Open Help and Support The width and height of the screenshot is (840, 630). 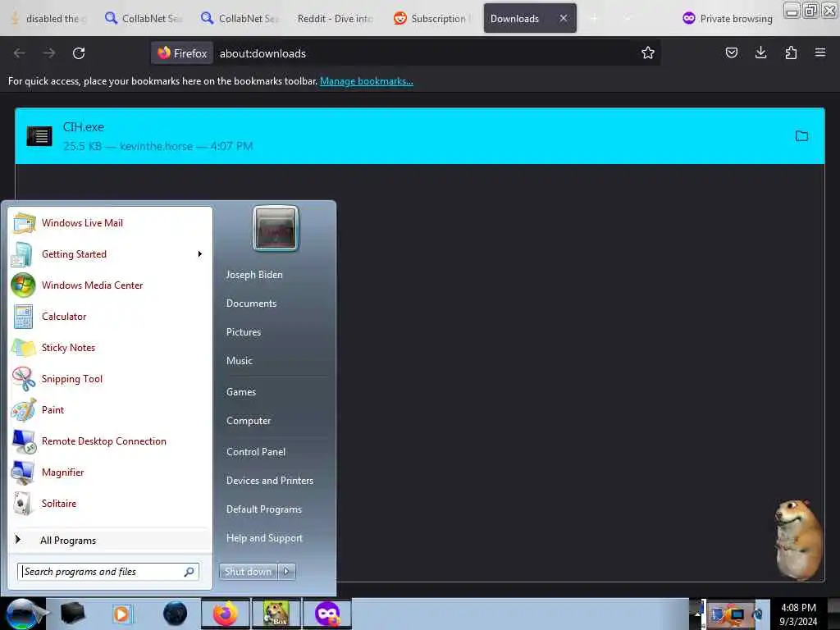pos(264,538)
